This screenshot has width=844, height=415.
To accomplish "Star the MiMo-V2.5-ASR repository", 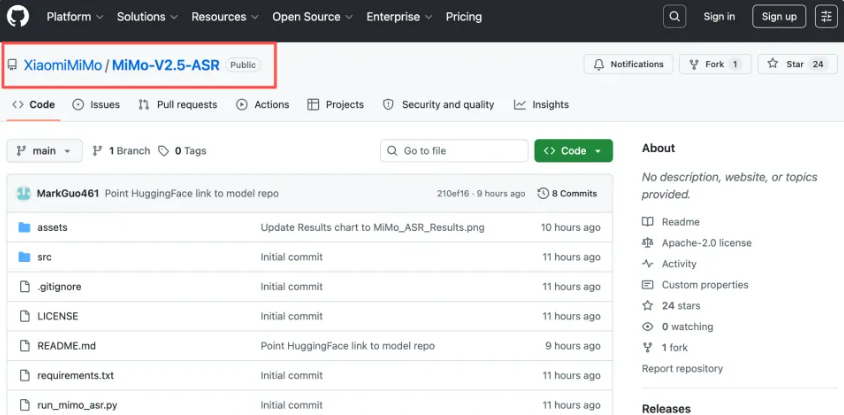I will [x=796, y=64].
